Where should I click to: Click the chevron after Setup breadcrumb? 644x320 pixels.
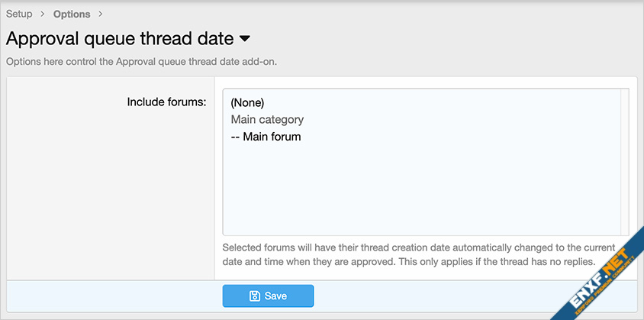[43, 14]
